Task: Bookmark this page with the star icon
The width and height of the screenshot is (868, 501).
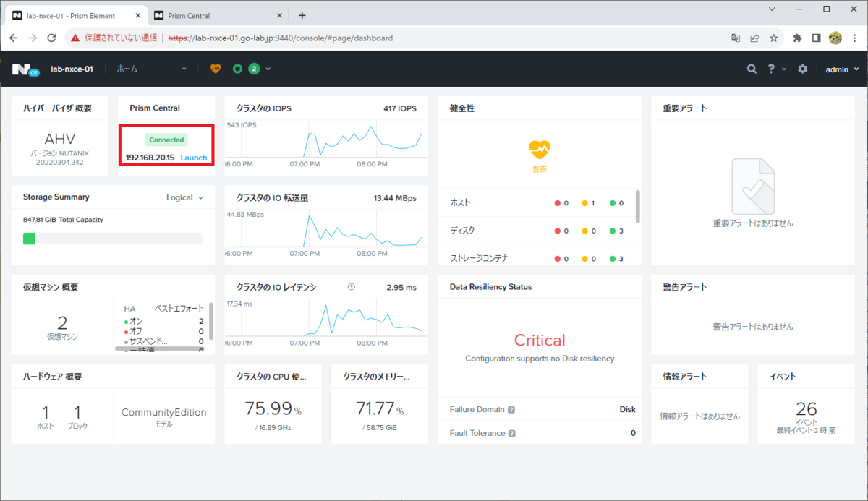Action: (x=773, y=38)
